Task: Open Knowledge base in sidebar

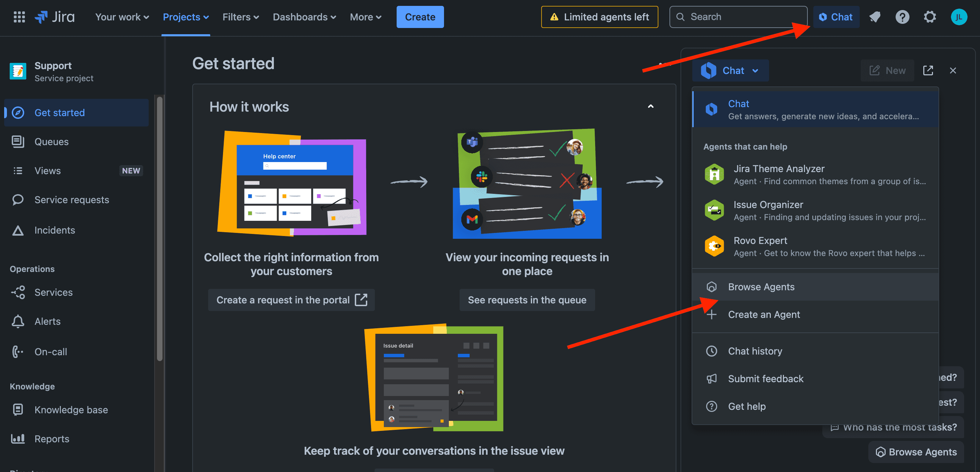Action: [76, 410]
